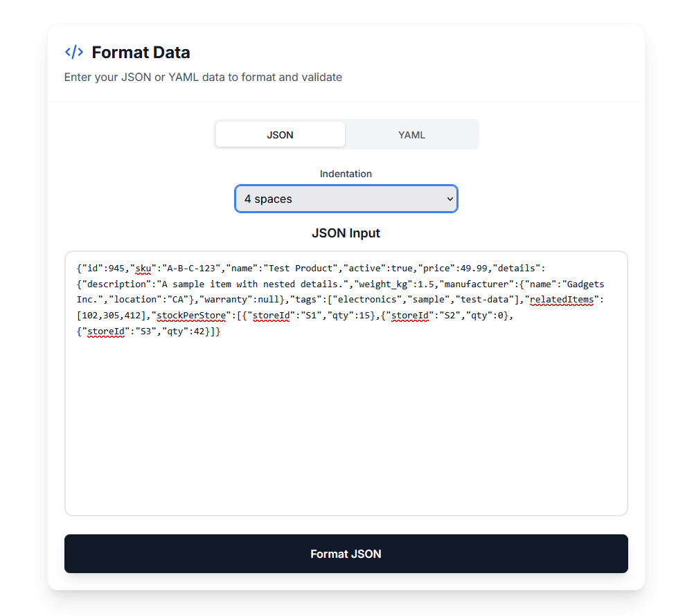The width and height of the screenshot is (676, 616).
Task: Click the code brackets icon beside Format Data
Action: (x=74, y=52)
